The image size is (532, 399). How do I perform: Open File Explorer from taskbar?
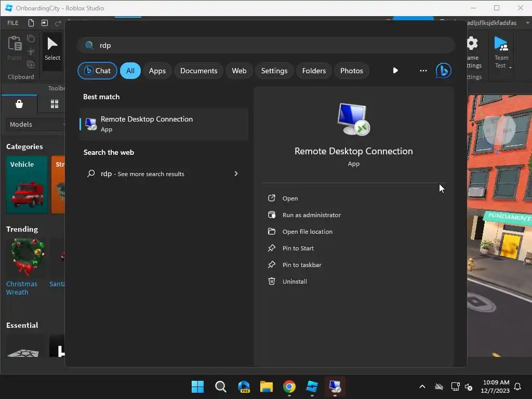[267, 387]
